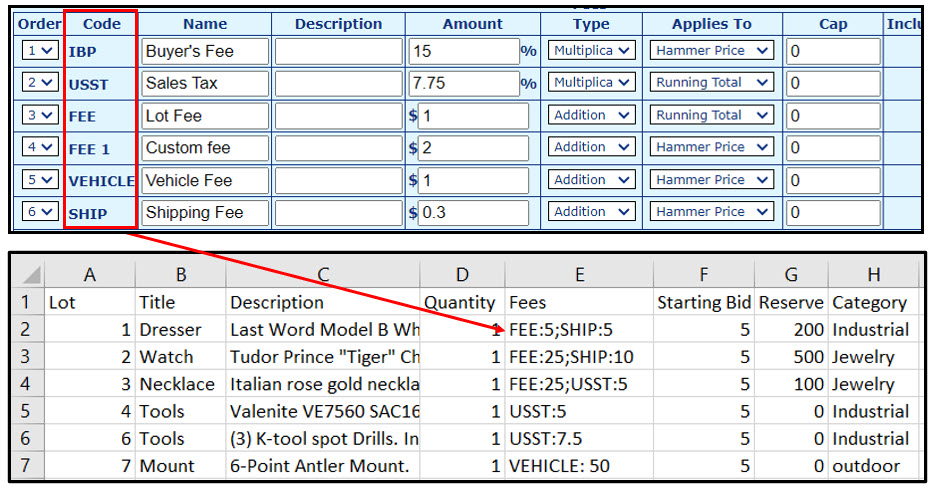Expand Type dropdown for Shipping Fee
Viewport: 929px width, 486px height.
(x=591, y=212)
